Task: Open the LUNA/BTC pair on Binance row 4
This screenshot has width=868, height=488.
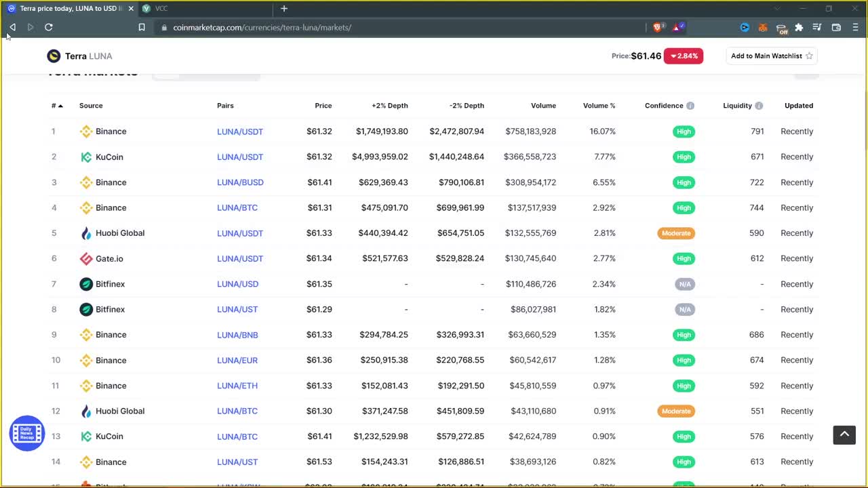Action: [x=237, y=208]
